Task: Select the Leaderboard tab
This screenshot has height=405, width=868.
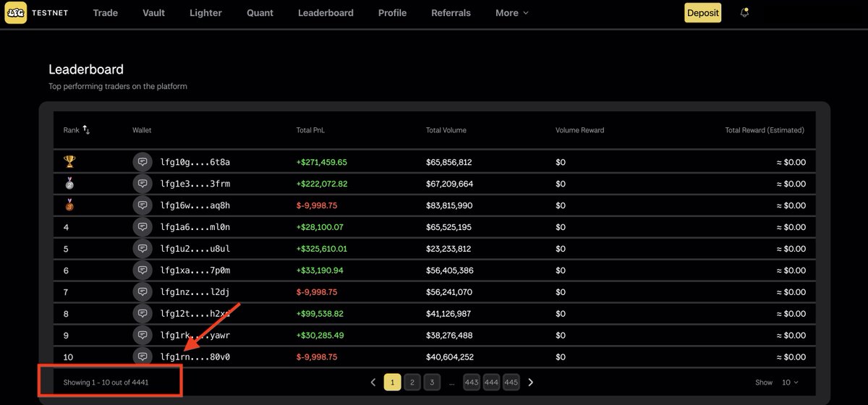Action: (x=326, y=13)
